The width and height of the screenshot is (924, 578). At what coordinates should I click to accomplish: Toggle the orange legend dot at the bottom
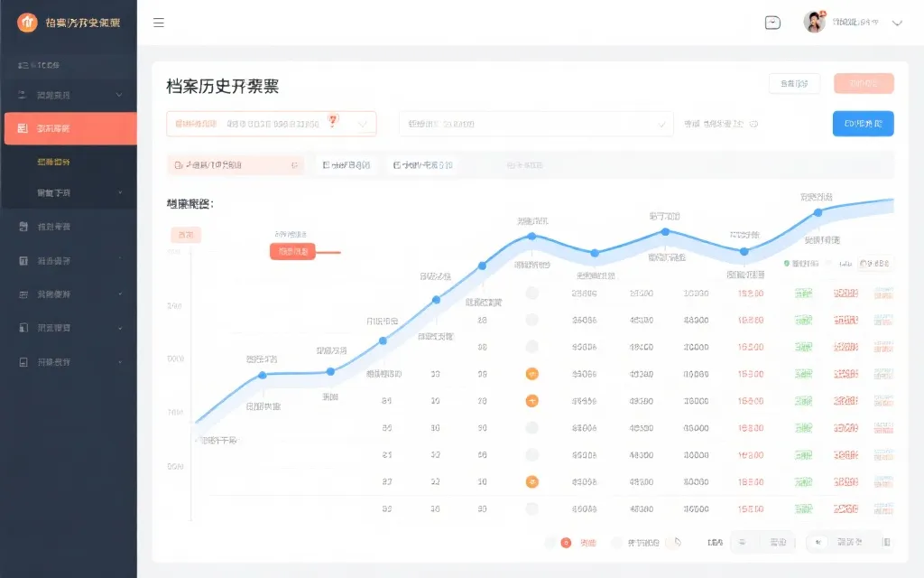[x=564, y=542]
